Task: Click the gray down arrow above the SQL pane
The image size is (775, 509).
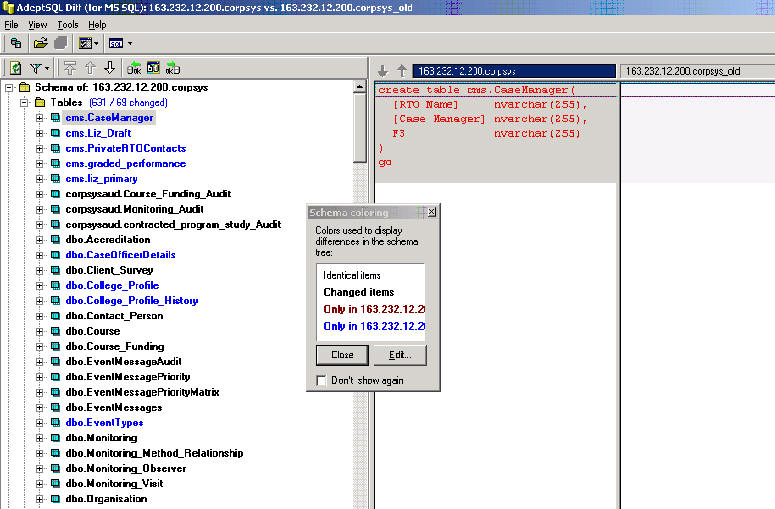Action: [x=383, y=71]
